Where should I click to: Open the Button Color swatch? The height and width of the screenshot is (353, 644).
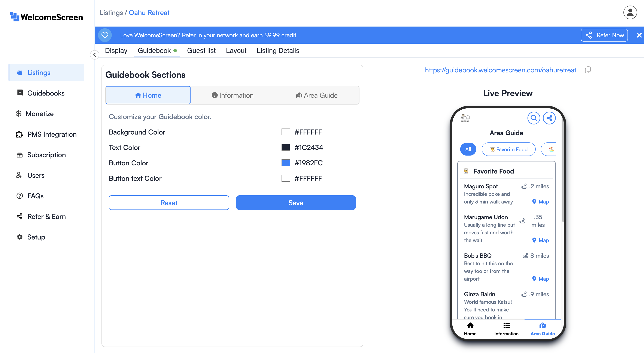coord(286,163)
